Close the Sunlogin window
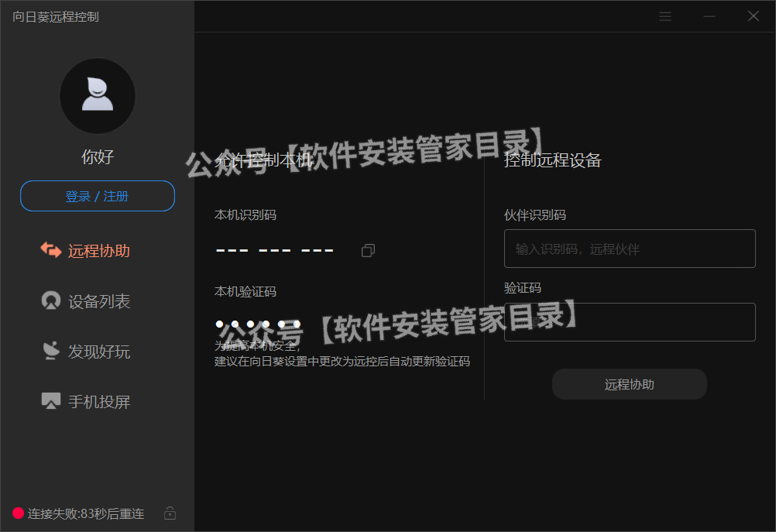 tap(754, 16)
